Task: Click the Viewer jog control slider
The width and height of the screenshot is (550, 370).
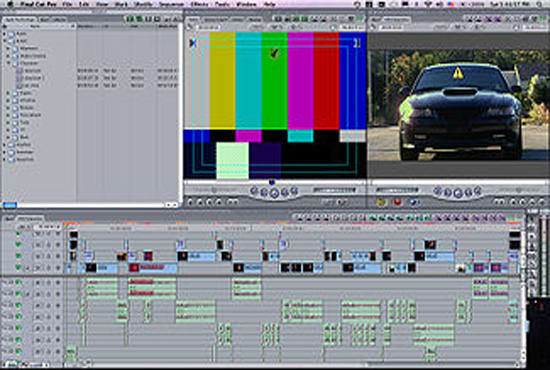Action: (334, 190)
